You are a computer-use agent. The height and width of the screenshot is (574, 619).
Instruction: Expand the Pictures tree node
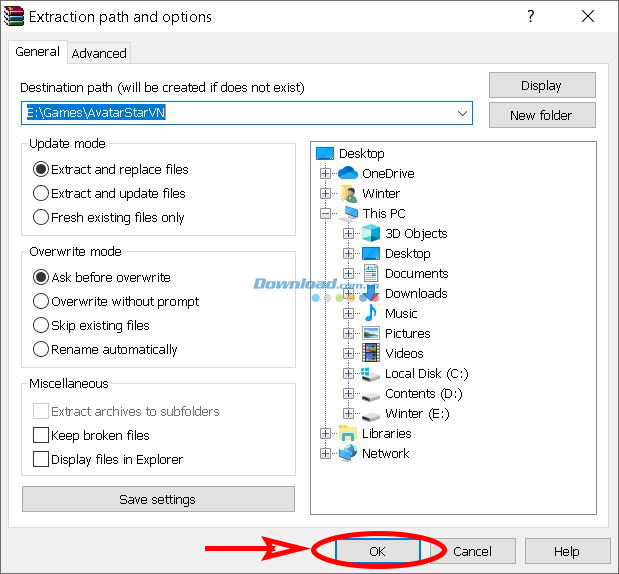point(348,333)
